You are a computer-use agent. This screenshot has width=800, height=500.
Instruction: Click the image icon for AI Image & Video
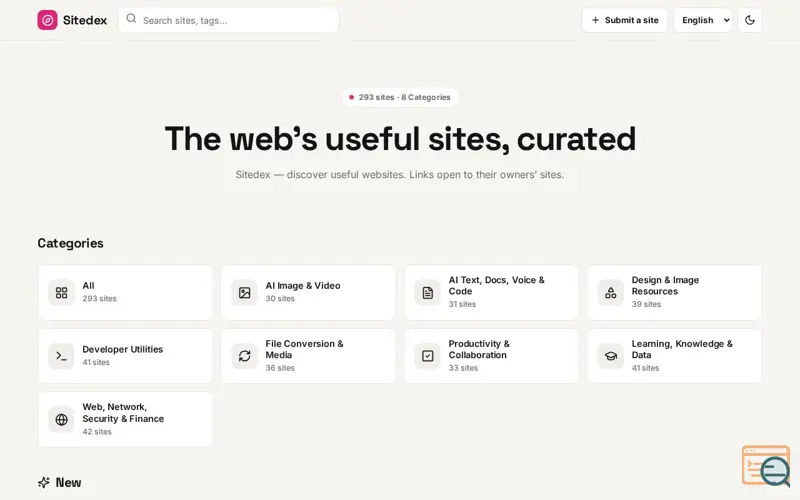coord(244,292)
